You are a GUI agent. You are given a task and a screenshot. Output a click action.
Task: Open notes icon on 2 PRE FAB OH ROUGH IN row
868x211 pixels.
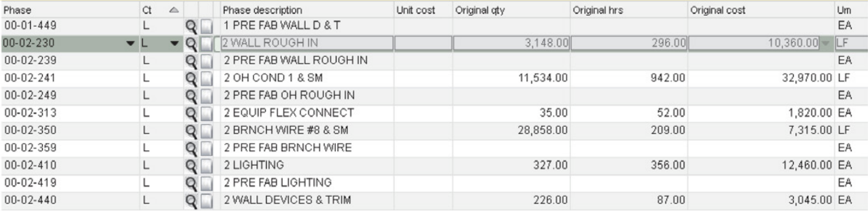pos(207,96)
